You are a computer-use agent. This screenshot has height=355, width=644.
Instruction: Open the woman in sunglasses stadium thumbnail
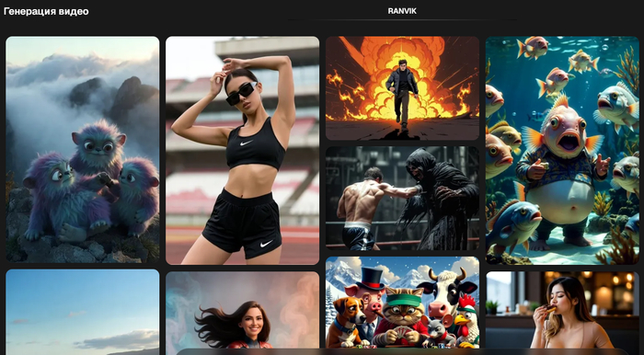[242, 150]
